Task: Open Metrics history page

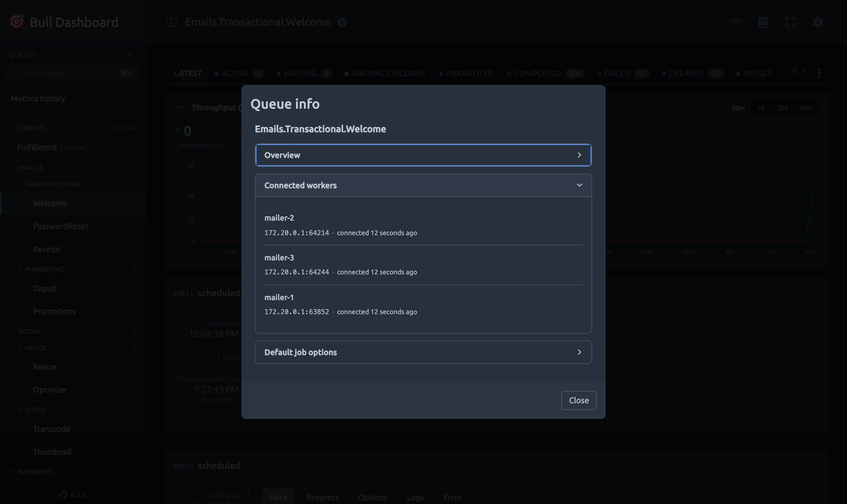Action: 38,99
